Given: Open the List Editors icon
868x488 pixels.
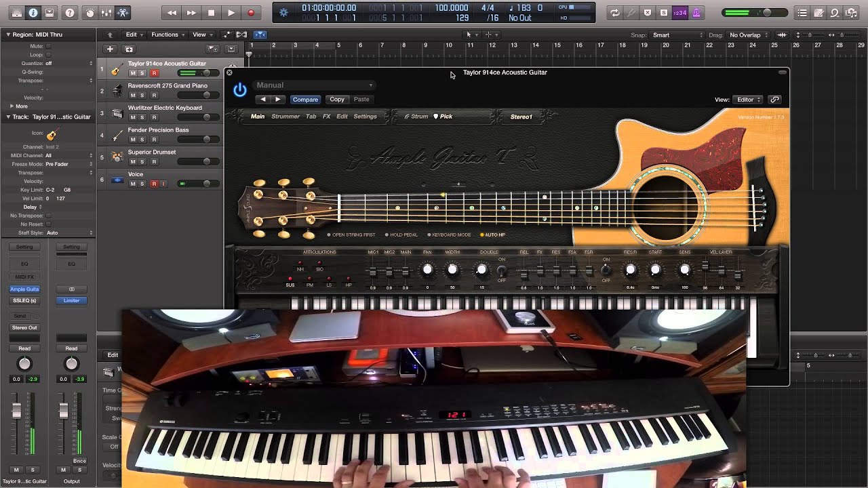Looking at the screenshot, I should click(802, 13).
